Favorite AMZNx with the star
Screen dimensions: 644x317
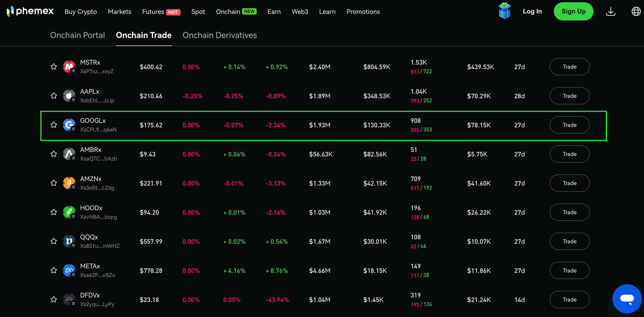tap(54, 183)
